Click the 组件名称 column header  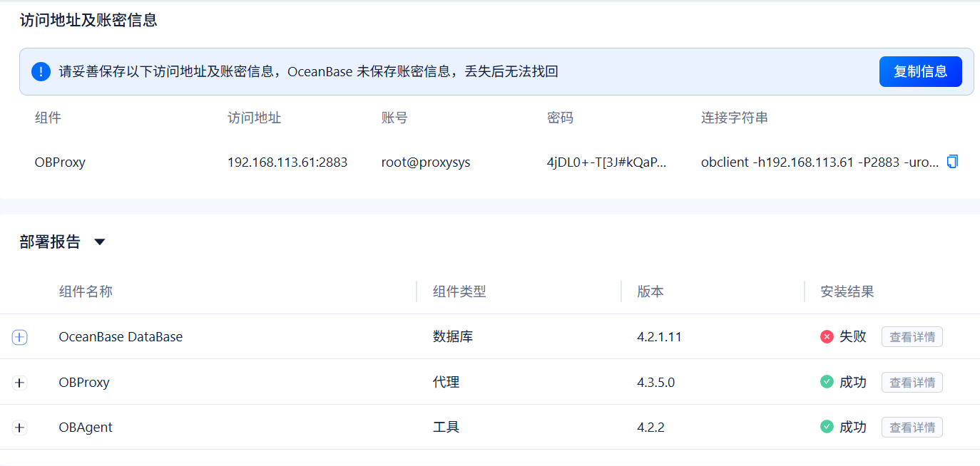tap(86, 291)
